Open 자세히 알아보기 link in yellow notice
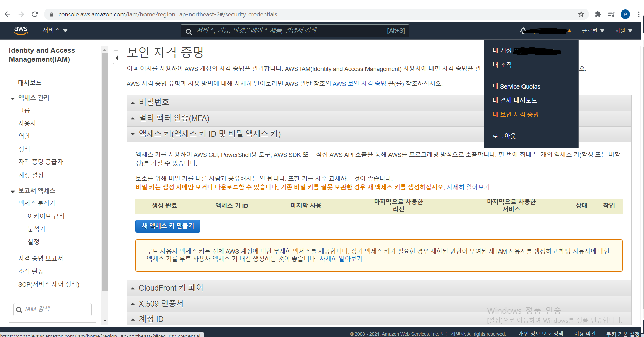This screenshot has width=644, height=337. 341,259
